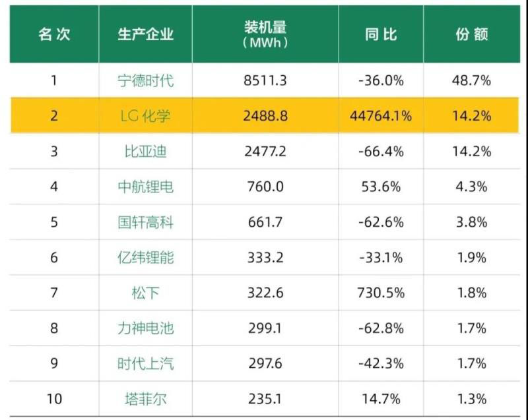This screenshot has width=528, height=420.
Task: Click the 松下 company name
Action: pos(145,293)
